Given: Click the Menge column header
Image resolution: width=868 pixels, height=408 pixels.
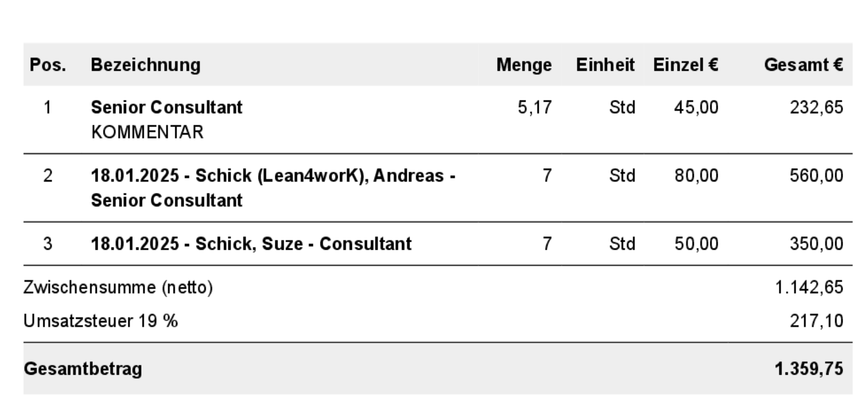Looking at the screenshot, I should pos(524,65).
